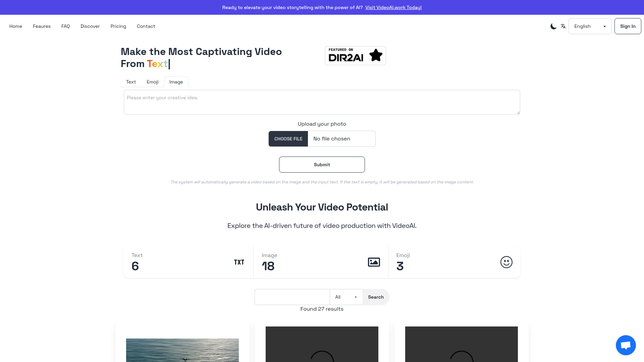The width and height of the screenshot is (644, 362).
Task: Click the Submit button
Action: pos(322,165)
